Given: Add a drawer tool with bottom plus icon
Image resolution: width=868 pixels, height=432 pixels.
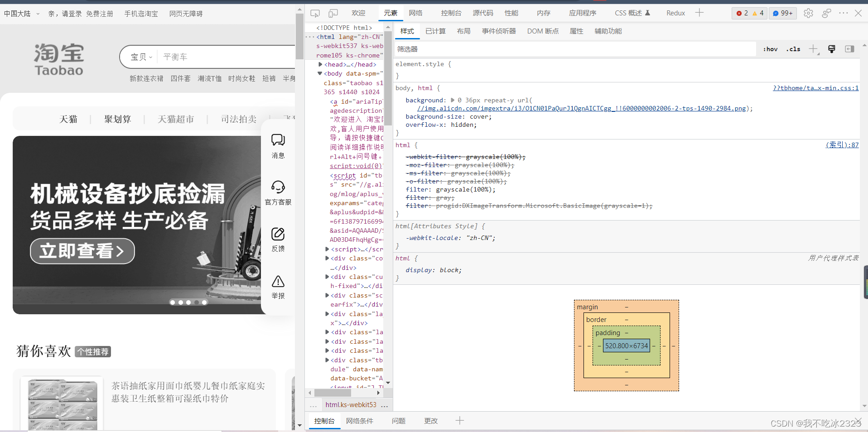Looking at the screenshot, I should [460, 421].
